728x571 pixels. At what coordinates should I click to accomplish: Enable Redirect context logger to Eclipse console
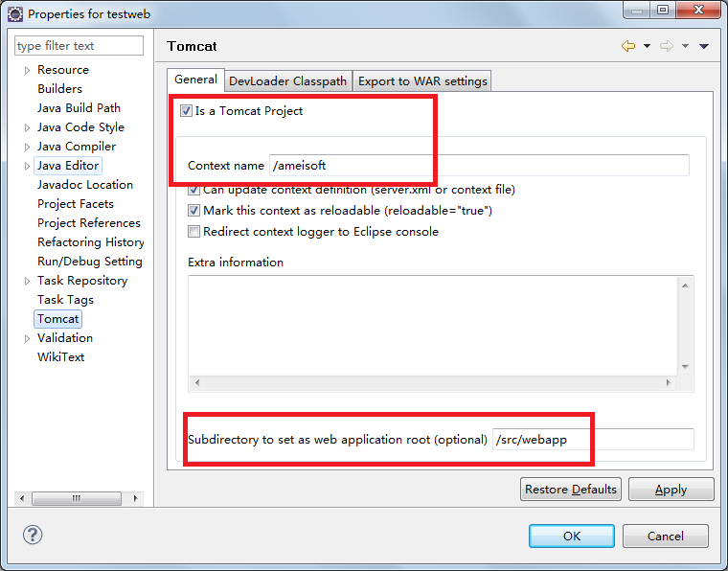click(194, 232)
